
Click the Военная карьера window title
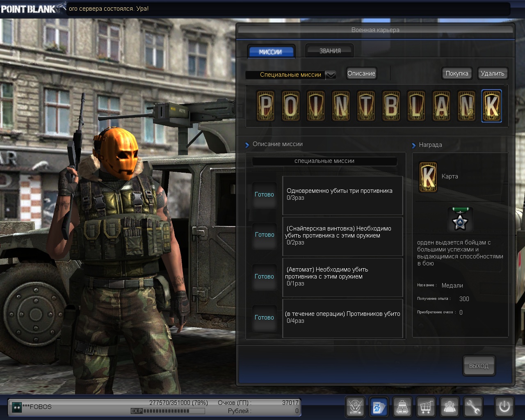click(x=375, y=30)
